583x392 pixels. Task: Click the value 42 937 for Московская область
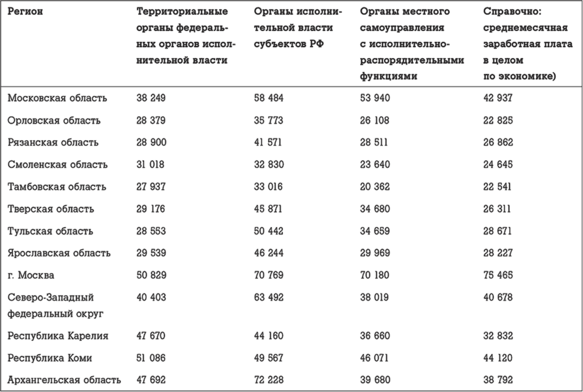point(498,98)
